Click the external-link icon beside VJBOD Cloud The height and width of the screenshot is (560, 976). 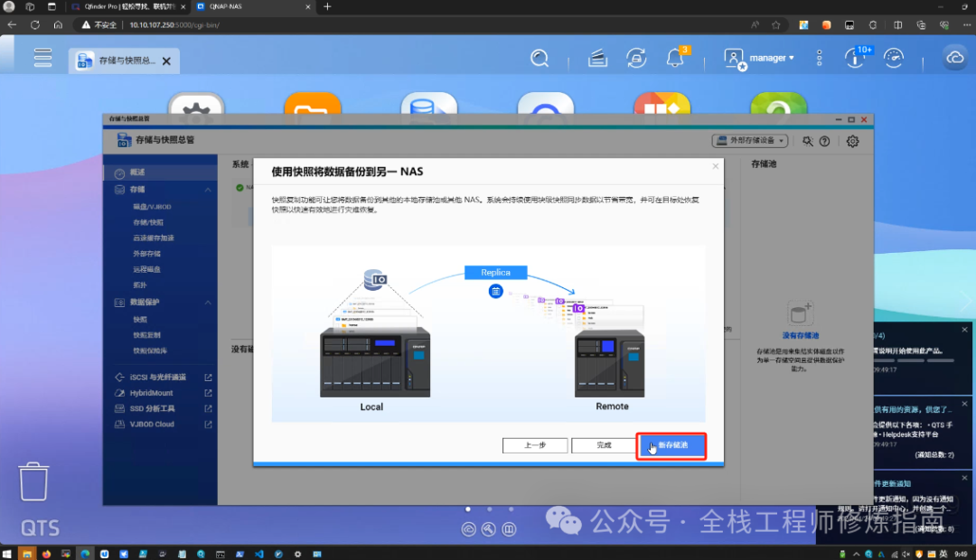pyautogui.click(x=208, y=424)
